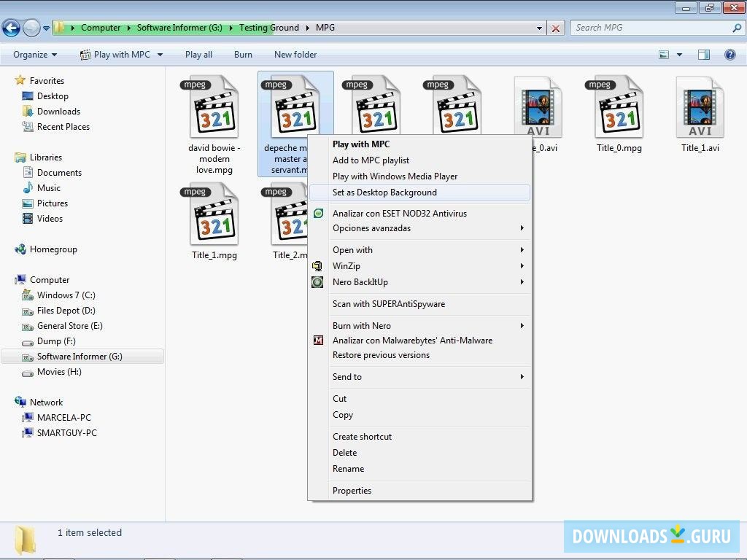Click the Malwarebytes Anti-Malware icon

[318, 340]
